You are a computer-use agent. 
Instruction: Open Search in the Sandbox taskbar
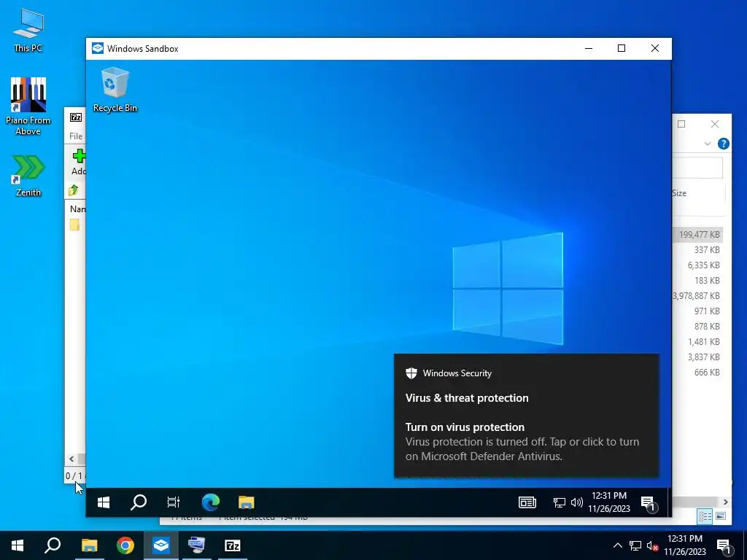(x=138, y=502)
